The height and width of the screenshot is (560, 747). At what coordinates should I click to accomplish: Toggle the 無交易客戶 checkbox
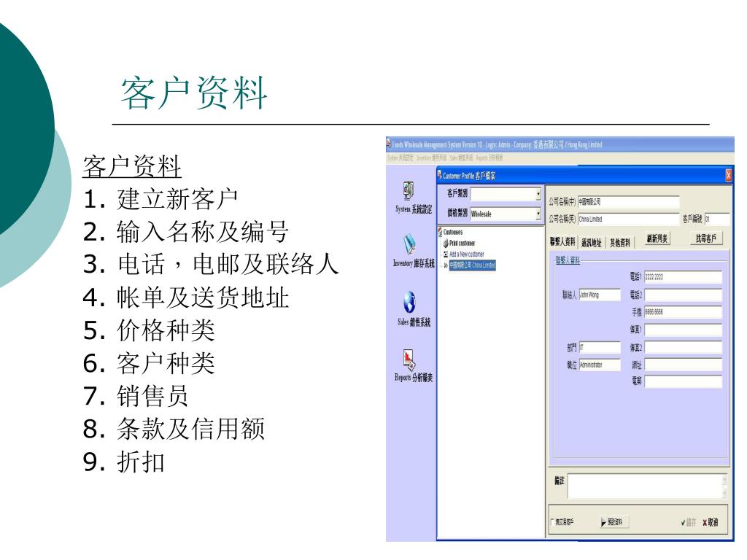pos(553,522)
